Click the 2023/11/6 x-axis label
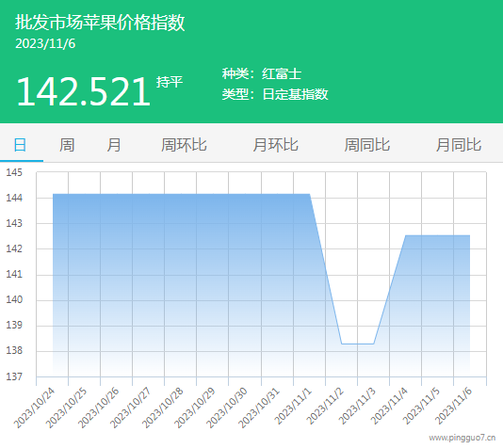Viewport: 503px width, 448px height. (454, 406)
